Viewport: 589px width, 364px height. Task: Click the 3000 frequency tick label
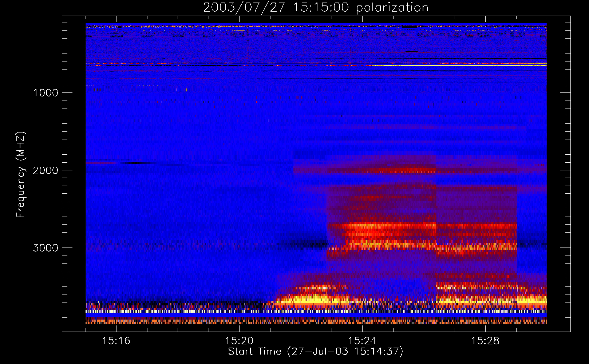46,248
